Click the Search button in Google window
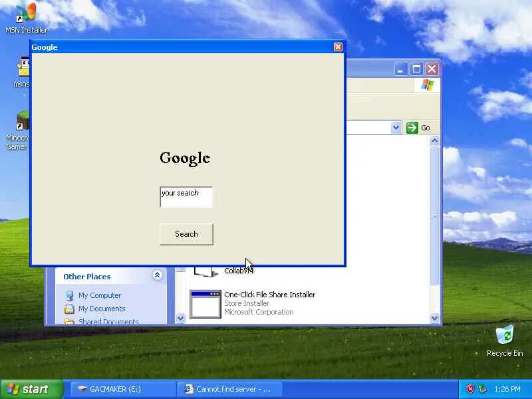 [x=186, y=234]
